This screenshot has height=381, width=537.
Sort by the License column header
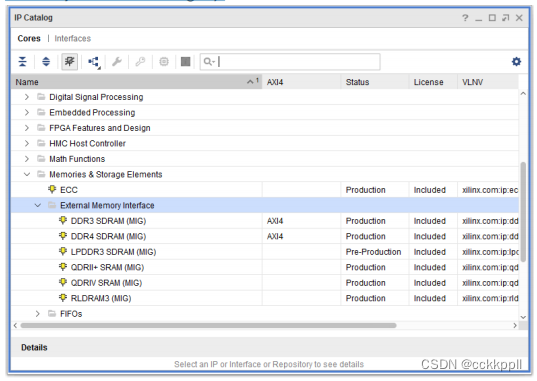click(x=433, y=82)
